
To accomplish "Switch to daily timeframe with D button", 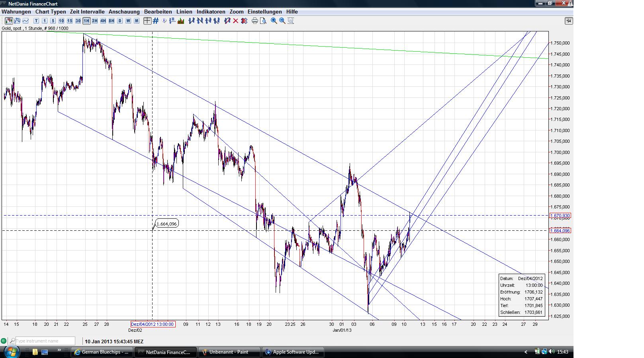I will point(119,21).
